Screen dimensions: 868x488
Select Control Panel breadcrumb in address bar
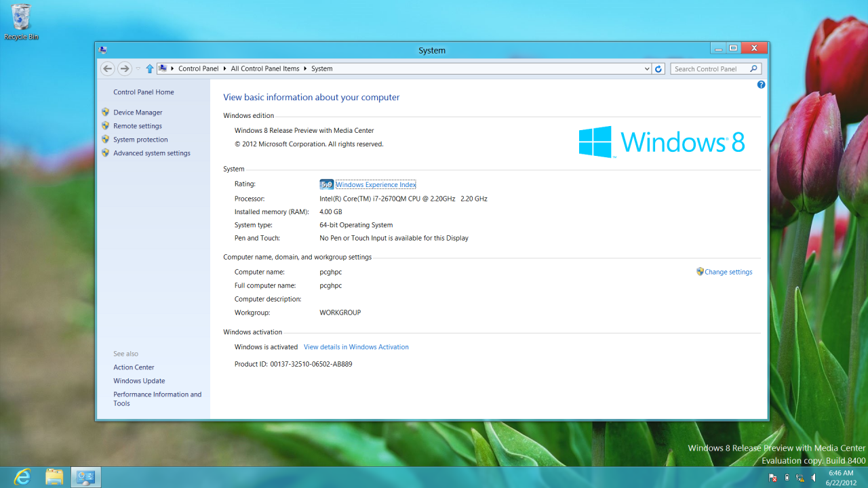pyautogui.click(x=199, y=68)
